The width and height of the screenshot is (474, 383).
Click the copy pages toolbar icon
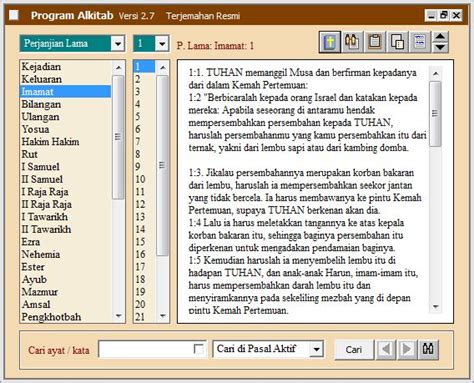click(x=397, y=42)
